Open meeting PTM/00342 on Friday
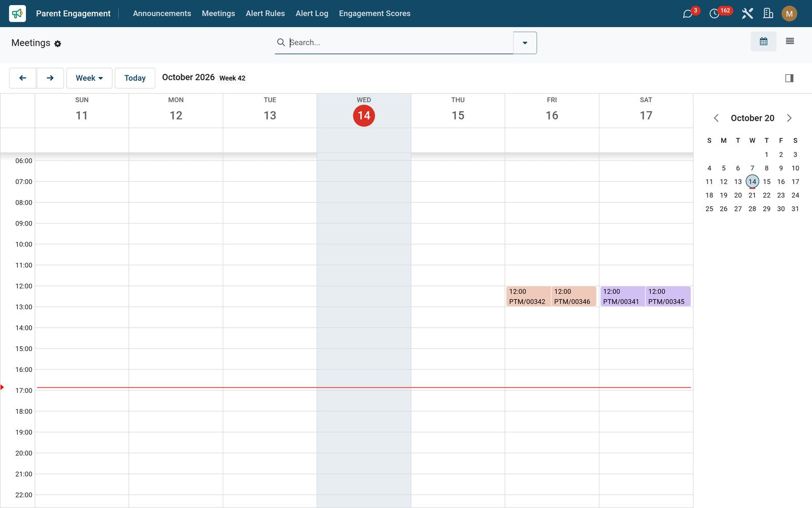812x508 pixels. (x=528, y=297)
